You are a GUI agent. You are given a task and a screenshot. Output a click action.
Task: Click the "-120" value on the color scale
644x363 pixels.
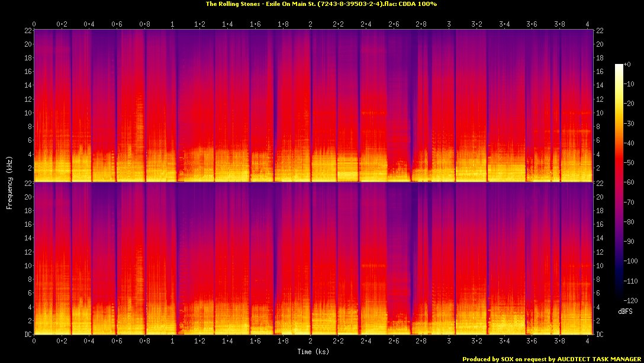tap(630, 301)
